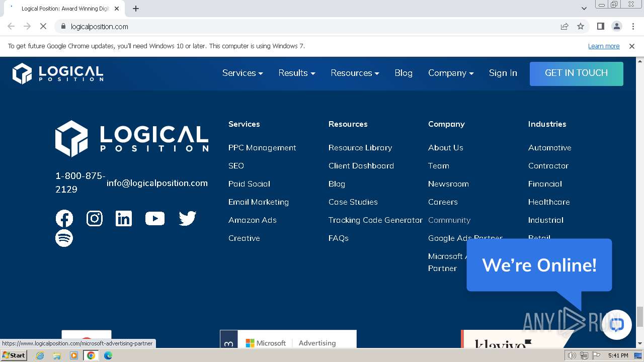644x362 pixels.
Task: Open Financial industry link
Action: tap(545, 184)
